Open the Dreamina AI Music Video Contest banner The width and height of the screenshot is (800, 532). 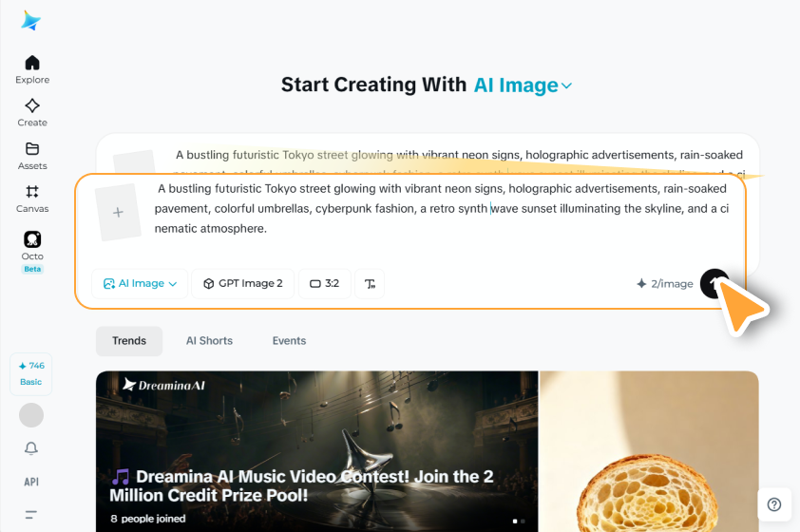click(x=316, y=451)
